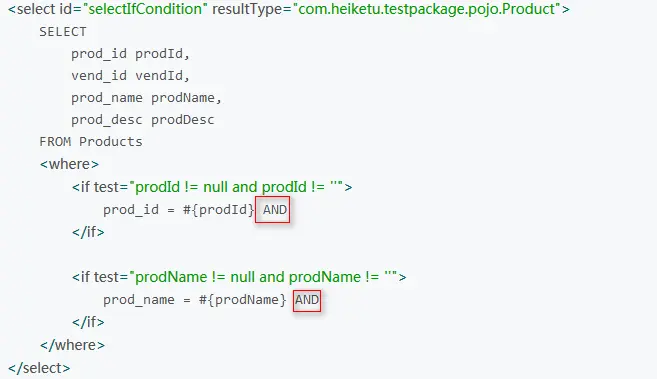Click the second closing if tag

pyautogui.click(x=88, y=322)
